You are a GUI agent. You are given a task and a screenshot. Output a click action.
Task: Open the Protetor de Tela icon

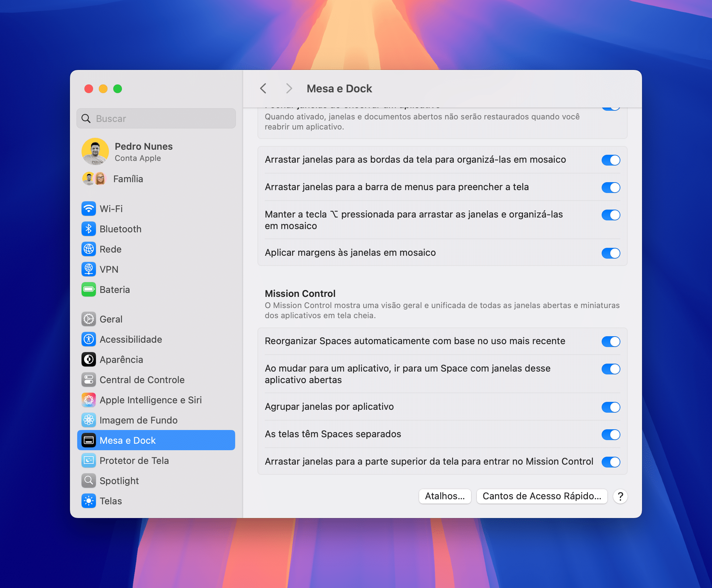pos(89,460)
